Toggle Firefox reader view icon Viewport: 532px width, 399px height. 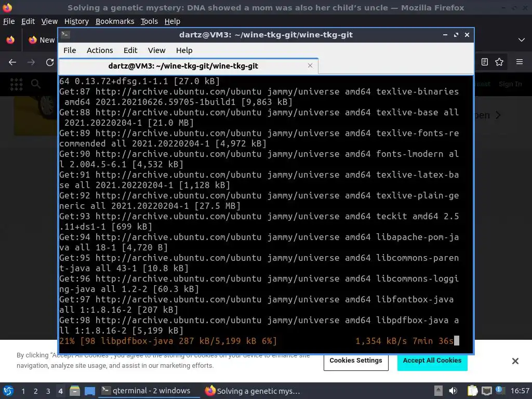(x=485, y=62)
